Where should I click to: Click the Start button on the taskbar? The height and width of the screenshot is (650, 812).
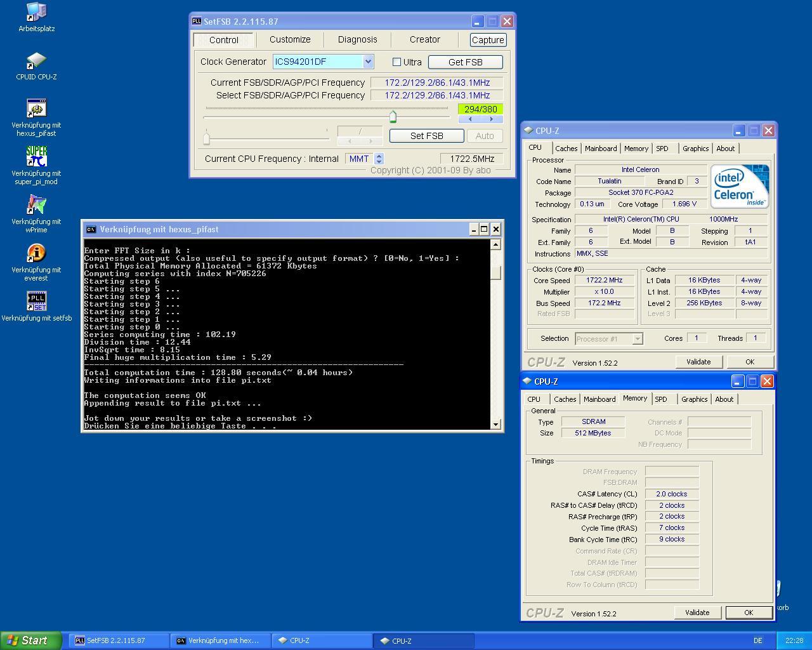point(31,640)
